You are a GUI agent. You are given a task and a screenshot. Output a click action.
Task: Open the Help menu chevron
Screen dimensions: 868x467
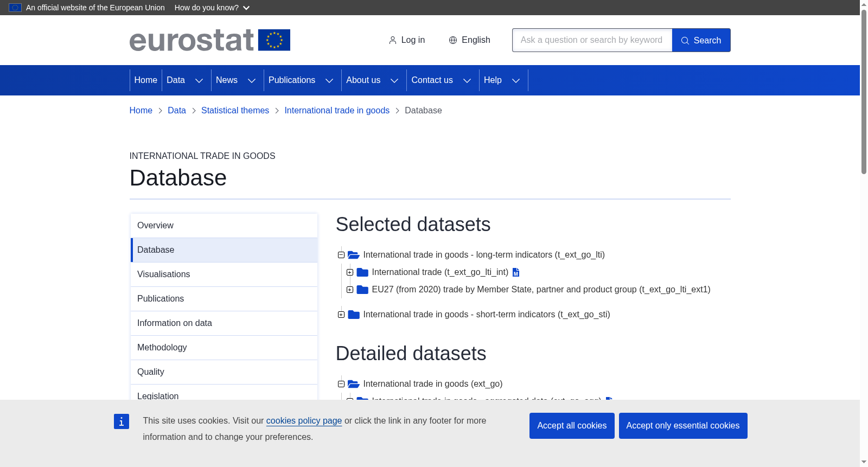tap(516, 80)
